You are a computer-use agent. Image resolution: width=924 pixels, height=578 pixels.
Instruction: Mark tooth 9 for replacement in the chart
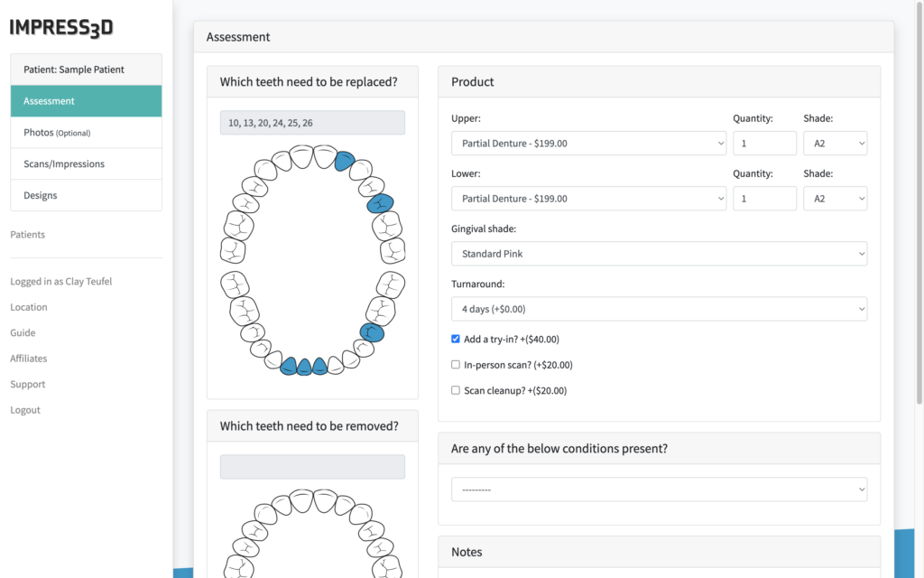pos(325,156)
